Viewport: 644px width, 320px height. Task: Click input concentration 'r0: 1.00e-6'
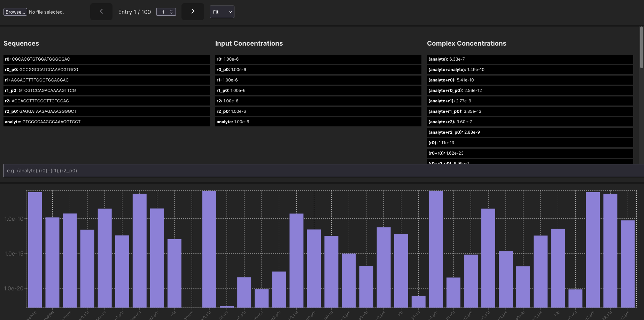(x=318, y=59)
